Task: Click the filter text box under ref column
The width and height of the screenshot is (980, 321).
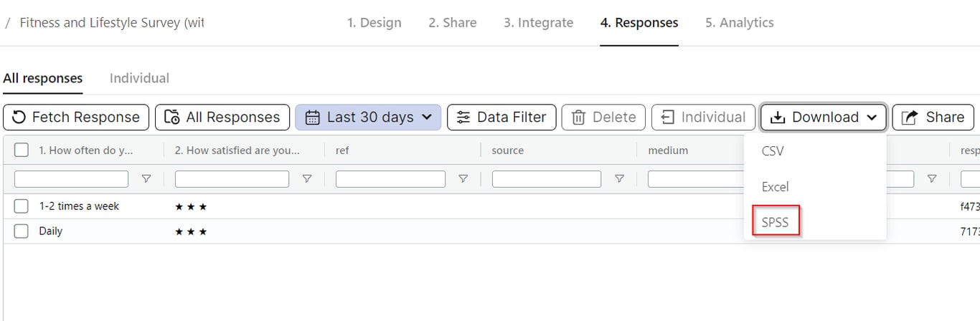Action: (390, 179)
